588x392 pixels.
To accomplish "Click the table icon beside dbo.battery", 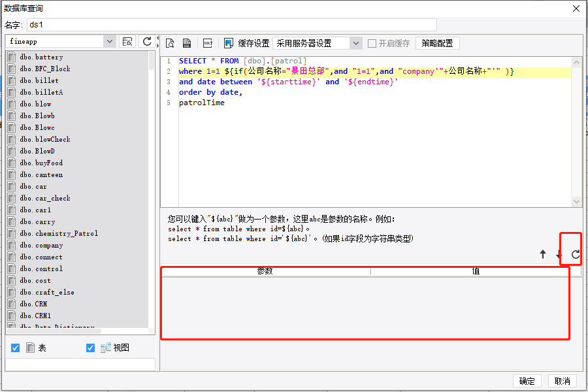I will (x=12, y=57).
